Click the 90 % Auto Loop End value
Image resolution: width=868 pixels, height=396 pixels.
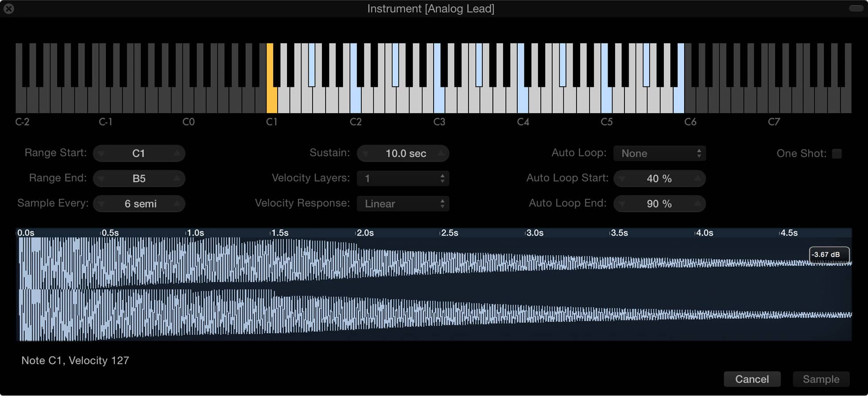659,204
